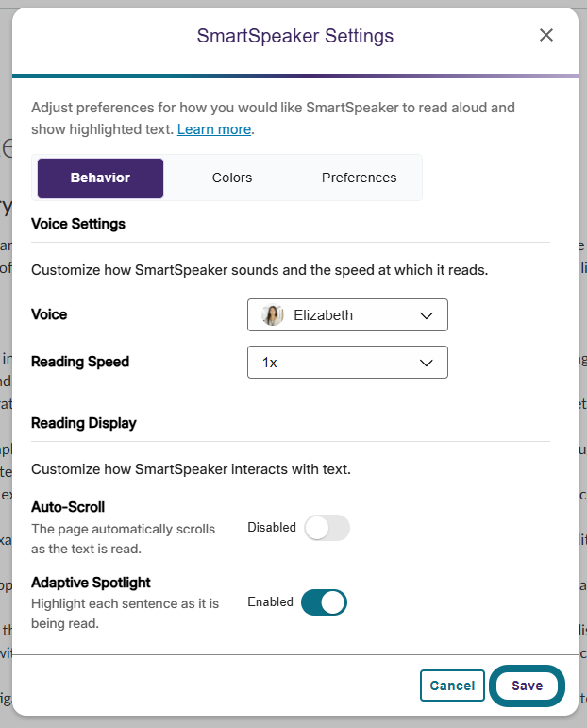The width and height of the screenshot is (587, 728).
Task: Click the Enabled status text
Action: pos(270,601)
